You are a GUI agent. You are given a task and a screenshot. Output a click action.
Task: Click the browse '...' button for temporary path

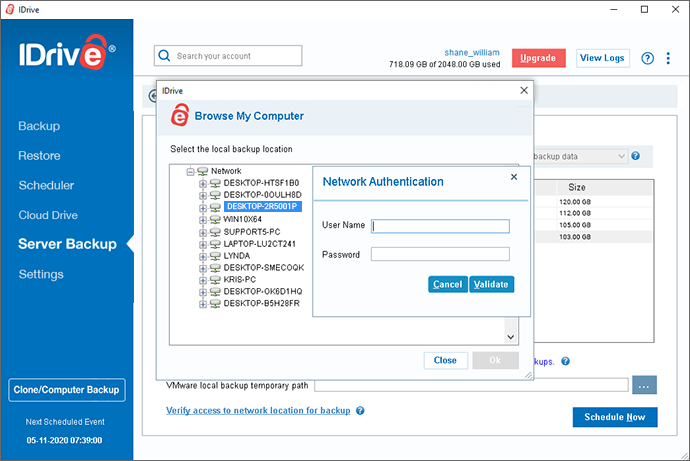[x=644, y=385]
